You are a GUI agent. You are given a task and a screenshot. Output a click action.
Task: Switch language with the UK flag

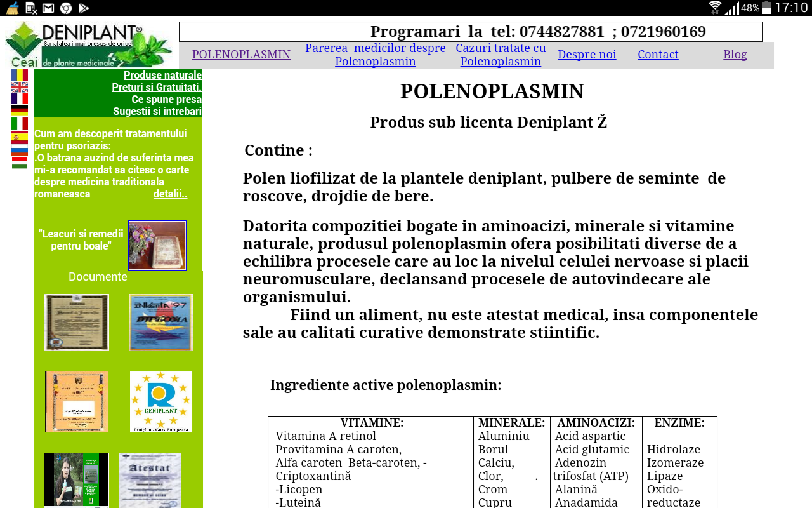point(20,87)
